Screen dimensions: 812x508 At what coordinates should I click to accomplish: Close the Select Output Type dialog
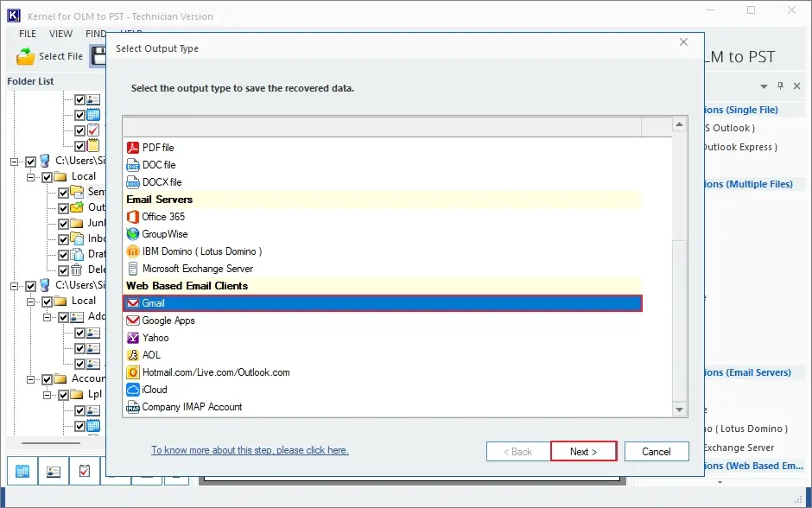point(683,42)
